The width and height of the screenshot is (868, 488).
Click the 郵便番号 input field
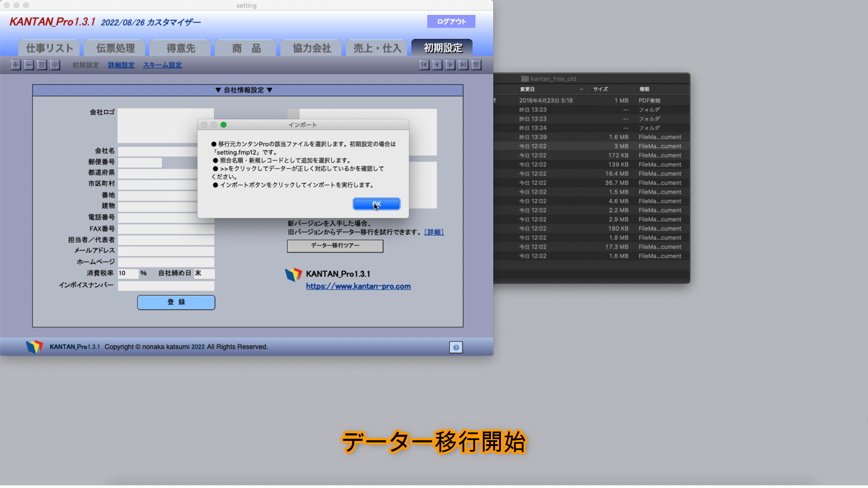point(140,163)
